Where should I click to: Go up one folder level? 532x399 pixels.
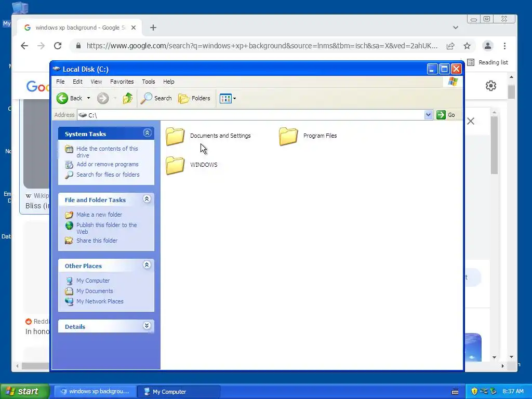point(128,98)
